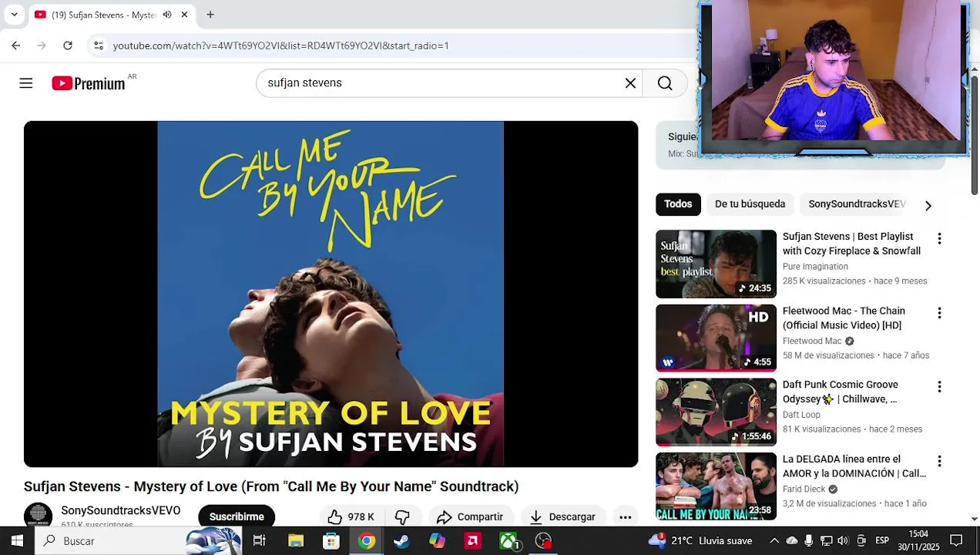The width and height of the screenshot is (980, 555).
Task: Visit the Daft Loop channel
Action: click(801, 415)
